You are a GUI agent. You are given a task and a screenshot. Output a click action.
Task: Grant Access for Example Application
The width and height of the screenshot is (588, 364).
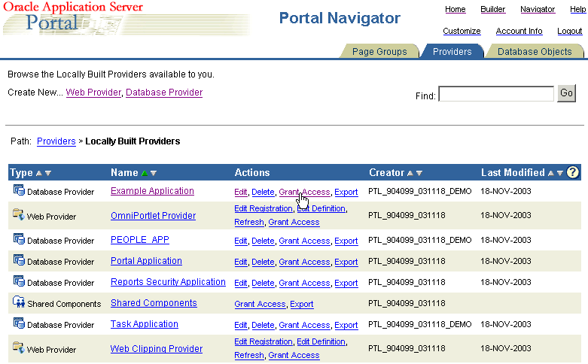pyautogui.click(x=304, y=192)
